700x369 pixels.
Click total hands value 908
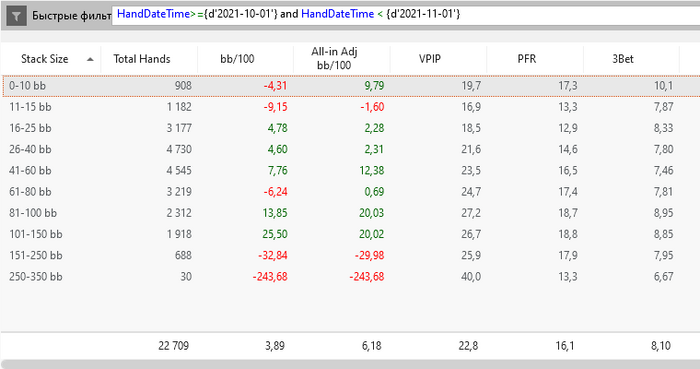(183, 86)
